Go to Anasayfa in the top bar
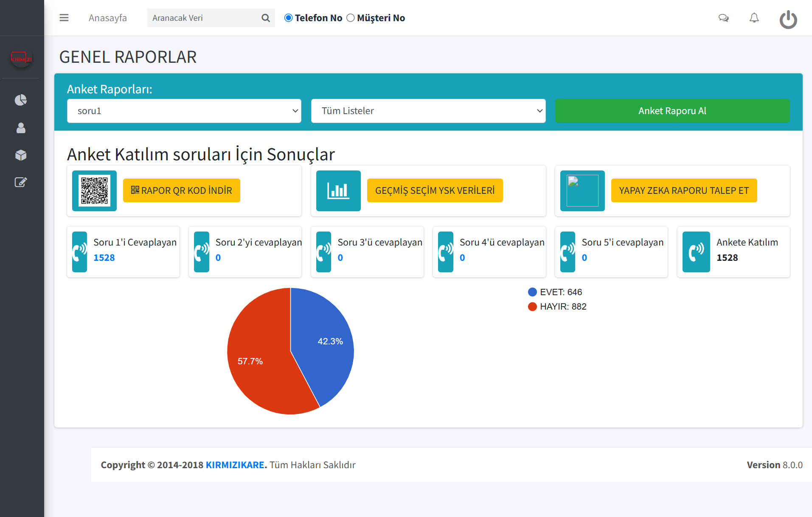812x517 pixels. [x=107, y=18]
